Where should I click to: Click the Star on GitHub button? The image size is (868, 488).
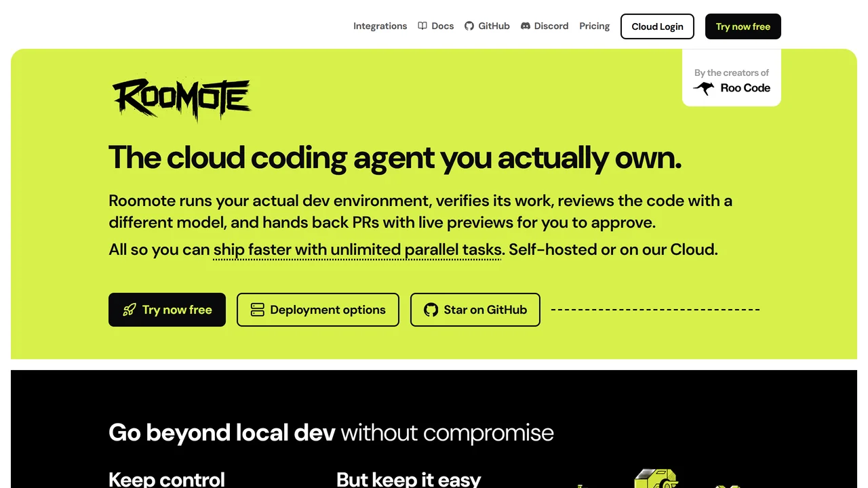tap(475, 310)
